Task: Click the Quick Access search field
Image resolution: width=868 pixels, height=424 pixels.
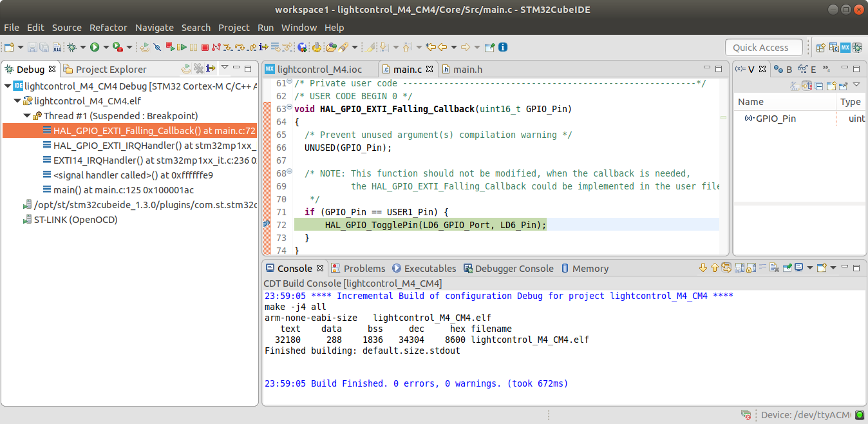Action: tap(764, 47)
